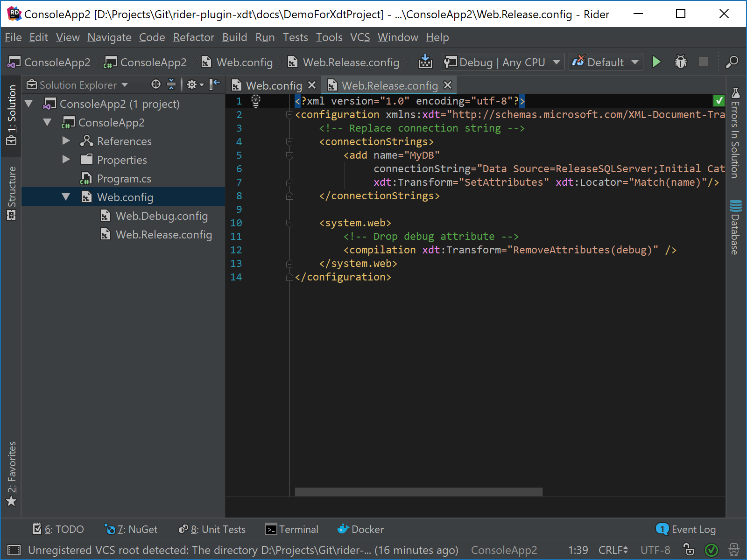Open the NuGet tool window
The image size is (747, 560).
[131, 529]
